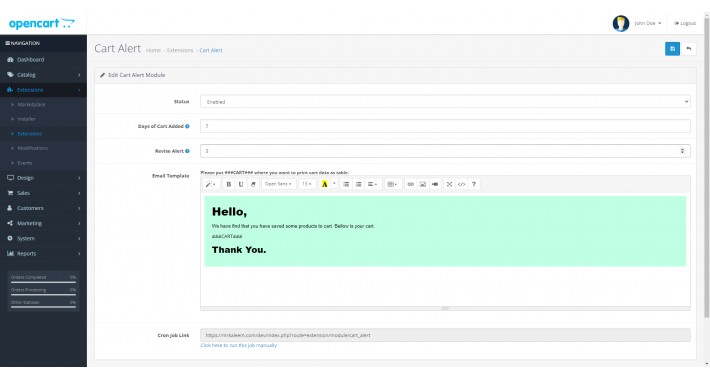
Task: Expand the Customers sidebar menu
Action: 43,208
